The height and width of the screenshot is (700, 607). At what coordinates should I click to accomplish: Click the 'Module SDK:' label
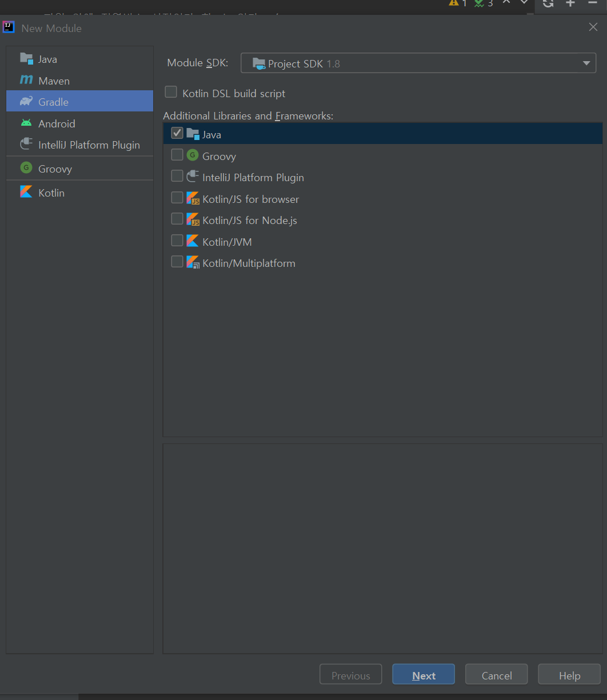(198, 63)
